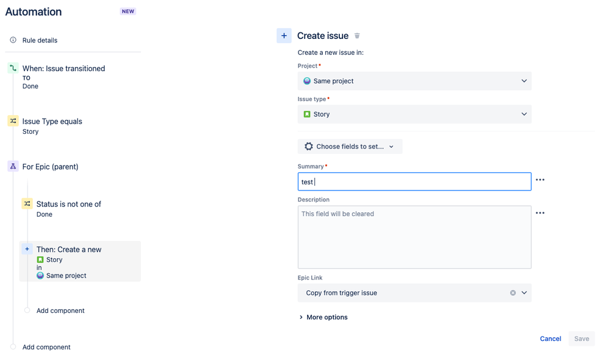The width and height of the screenshot is (608, 364).
Task: Expand the More options section
Action: 323,317
